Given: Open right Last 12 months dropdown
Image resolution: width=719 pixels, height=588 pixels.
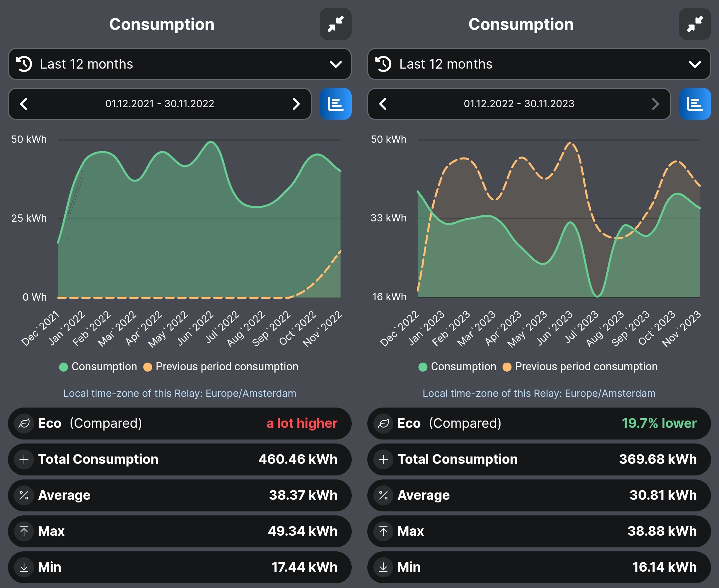Looking at the screenshot, I should coord(539,64).
